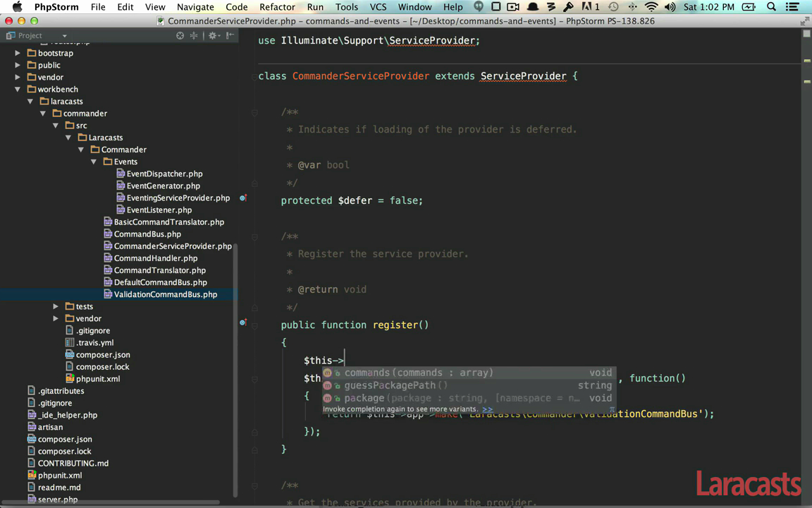Open Spotlight search in menu bar
Image resolution: width=812 pixels, height=508 pixels.
point(771,7)
